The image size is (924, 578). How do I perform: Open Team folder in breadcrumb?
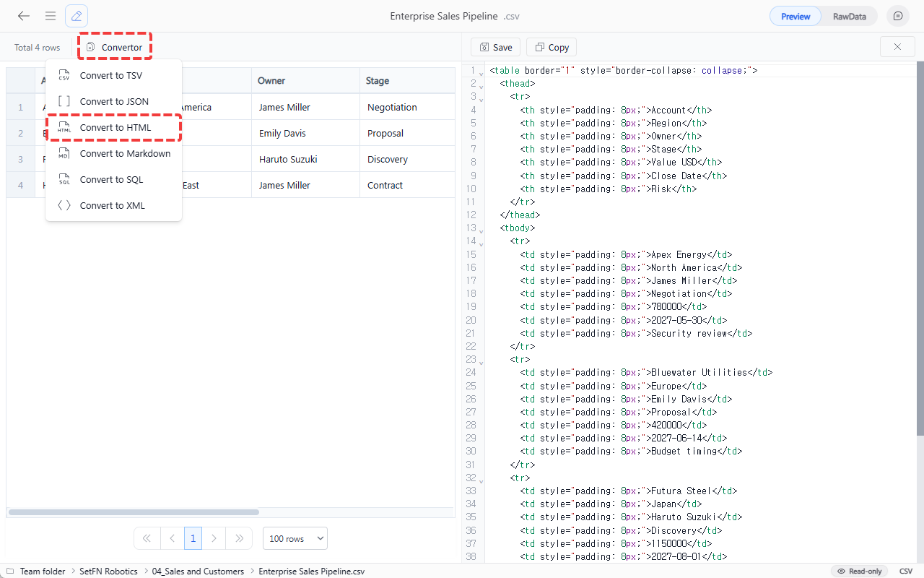pyautogui.click(x=43, y=571)
